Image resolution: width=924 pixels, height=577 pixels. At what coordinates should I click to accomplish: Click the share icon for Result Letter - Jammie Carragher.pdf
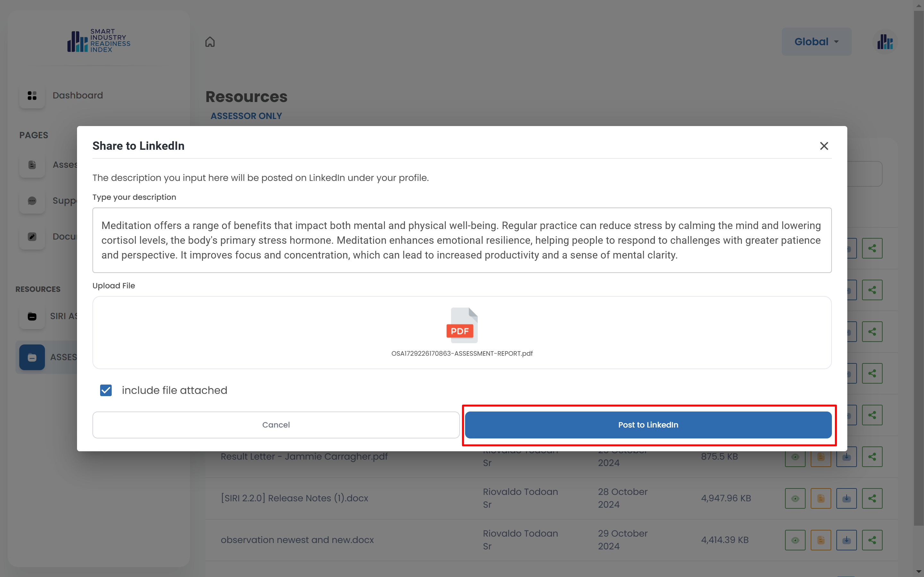[x=872, y=457]
